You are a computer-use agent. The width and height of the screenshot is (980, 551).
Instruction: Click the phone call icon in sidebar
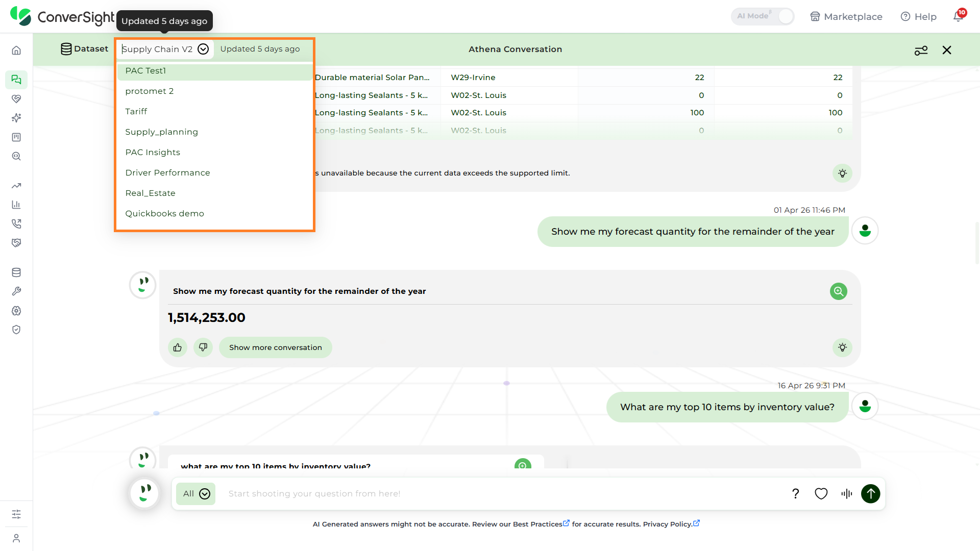tap(16, 224)
